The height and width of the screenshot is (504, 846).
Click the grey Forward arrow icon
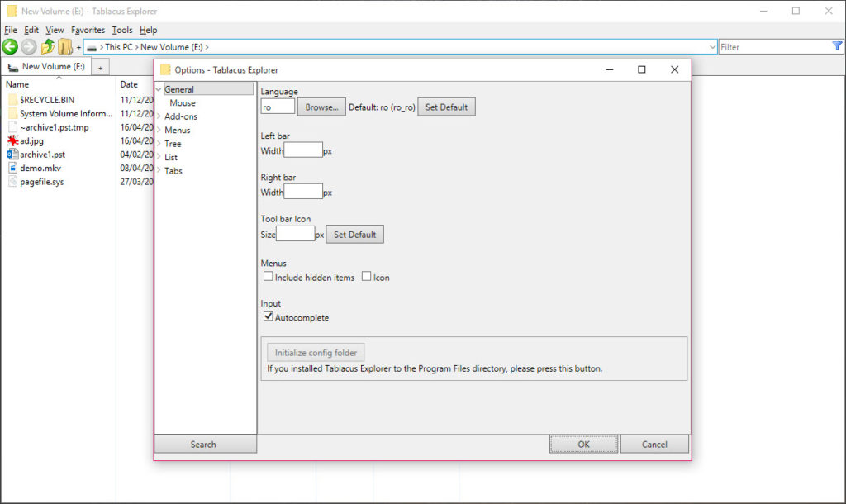[x=29, y=47]
